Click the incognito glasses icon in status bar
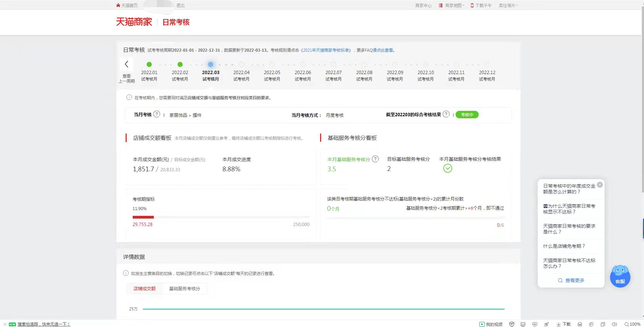 [x=580, y=324]
